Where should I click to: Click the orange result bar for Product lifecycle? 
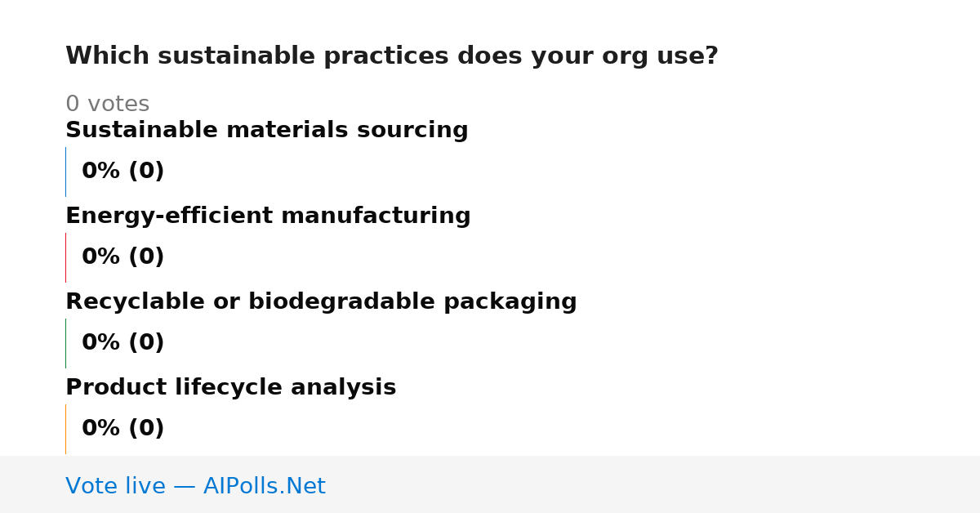[x=65, y=429]
